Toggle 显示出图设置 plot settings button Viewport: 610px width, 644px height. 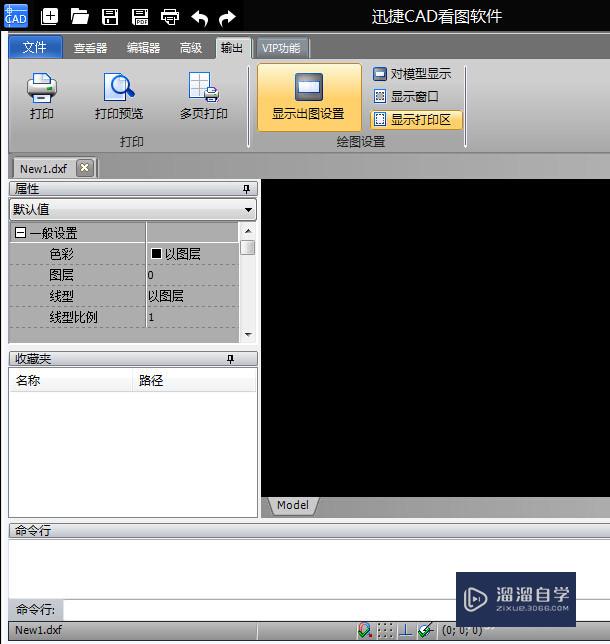[x=309, y=97]
